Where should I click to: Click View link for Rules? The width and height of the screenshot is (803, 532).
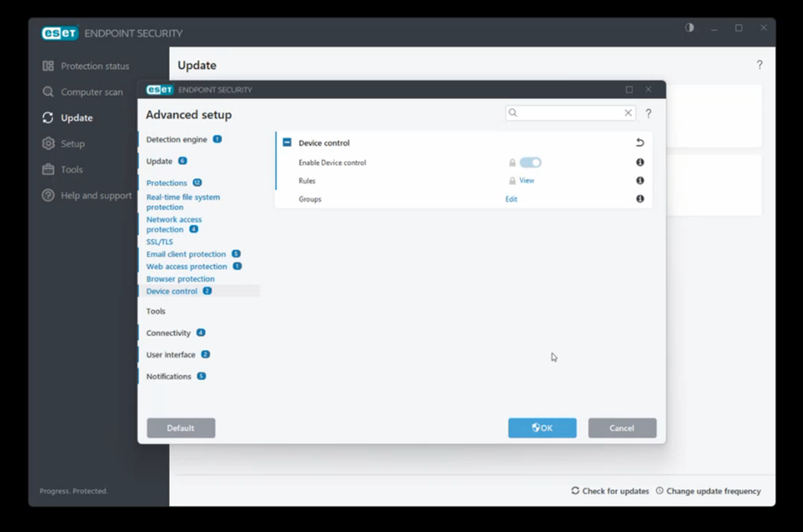click(526, 180)
